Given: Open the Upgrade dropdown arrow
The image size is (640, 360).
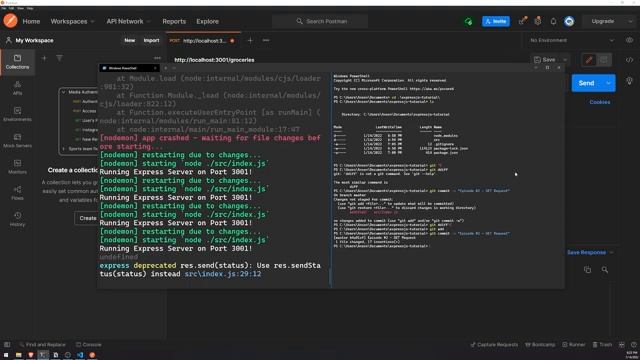Looking at the screenshot, I should click(x=630, y=21).
